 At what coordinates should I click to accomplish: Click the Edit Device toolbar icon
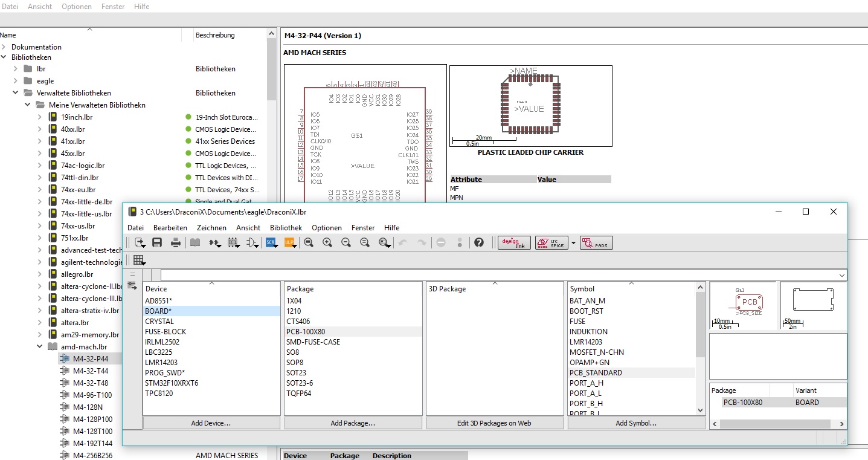pyautogui.click(x=214, y=242)
